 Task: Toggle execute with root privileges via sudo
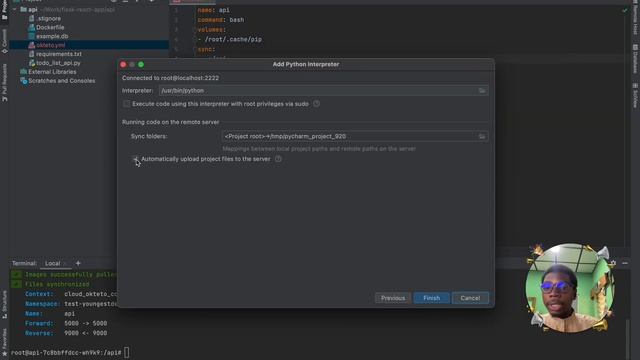(127, 104)
